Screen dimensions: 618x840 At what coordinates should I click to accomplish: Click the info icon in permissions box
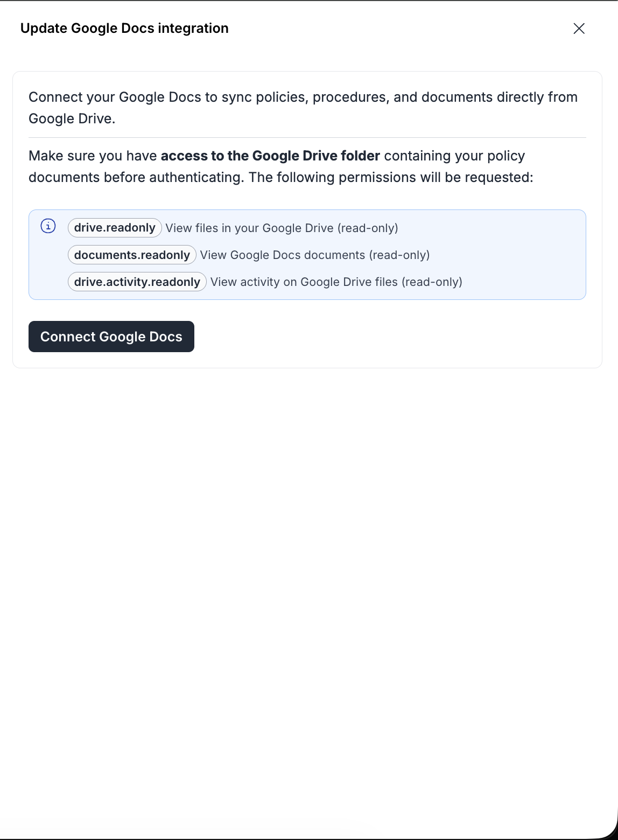(x=48, y=226)
